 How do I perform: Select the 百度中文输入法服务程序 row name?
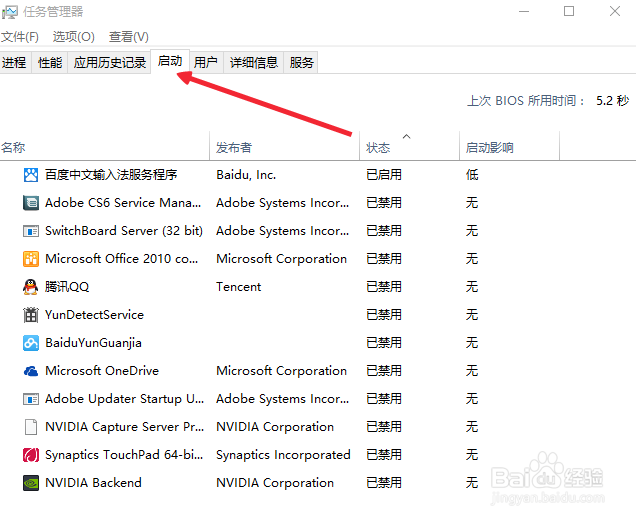click(x=111, y=175)
